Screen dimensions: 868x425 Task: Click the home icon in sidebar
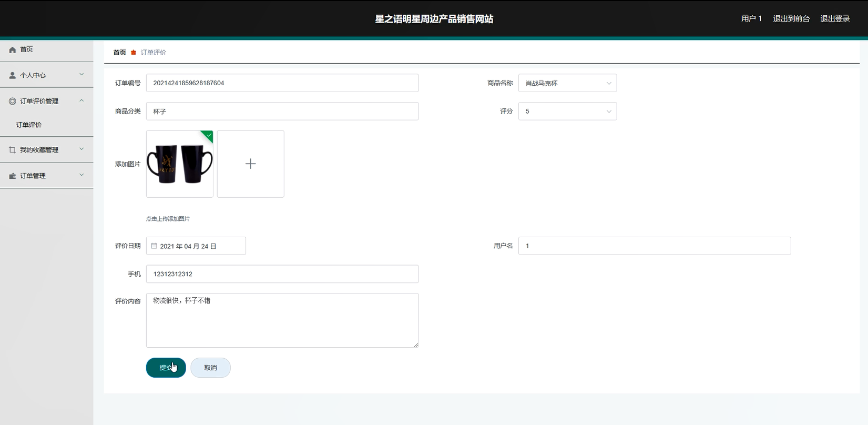tap(13, 49)
